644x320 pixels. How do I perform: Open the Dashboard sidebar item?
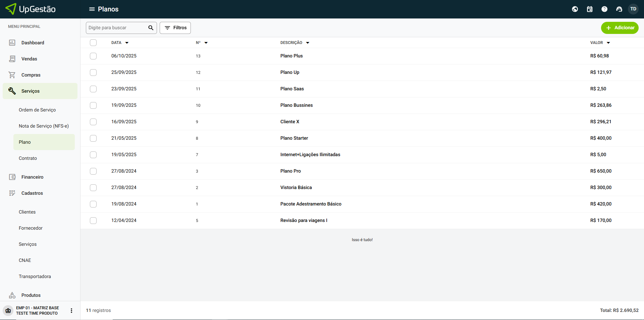pos(33,43)
